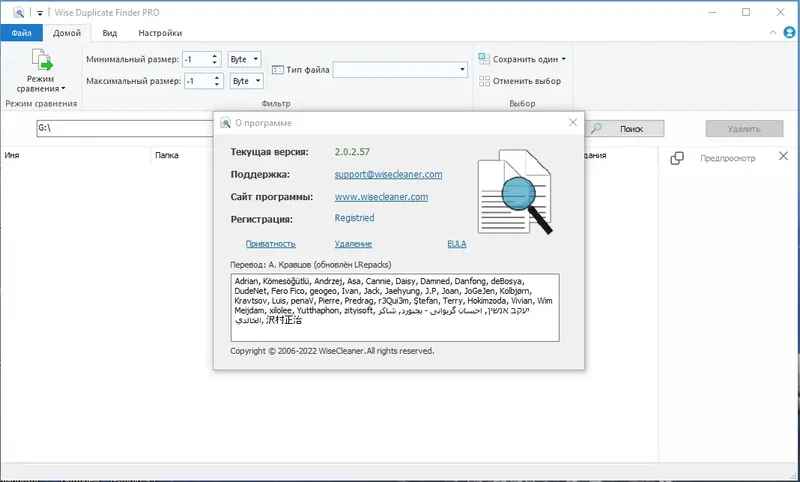Image resolution: width=800 pixels, height=482 pixels.
Task: Click the user account avatar icon
Action: coord(789,33)
